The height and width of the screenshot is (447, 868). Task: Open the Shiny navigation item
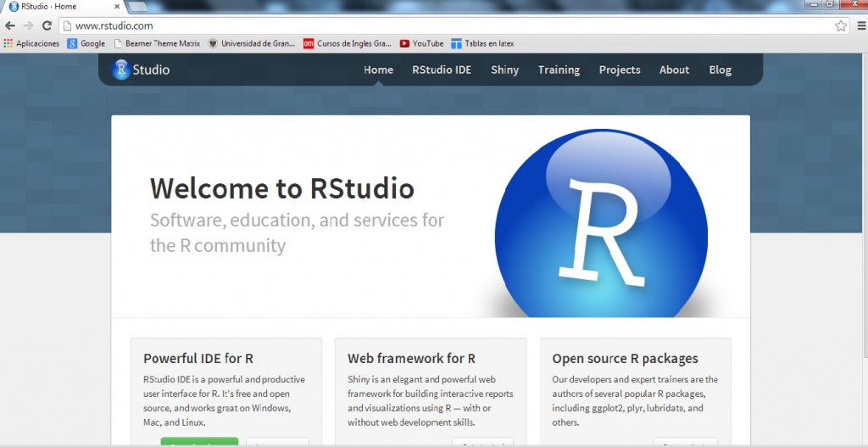click(505, 70)
